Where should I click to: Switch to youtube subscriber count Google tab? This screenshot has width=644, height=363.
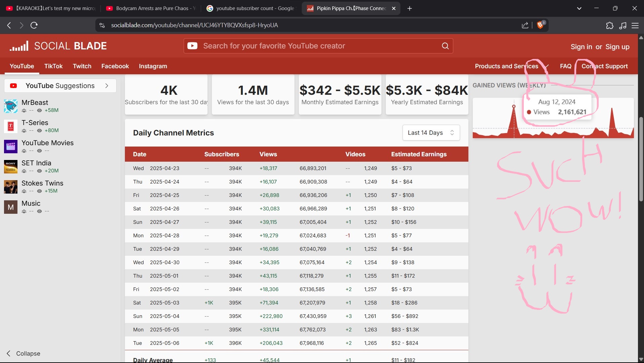click(251, 8)
